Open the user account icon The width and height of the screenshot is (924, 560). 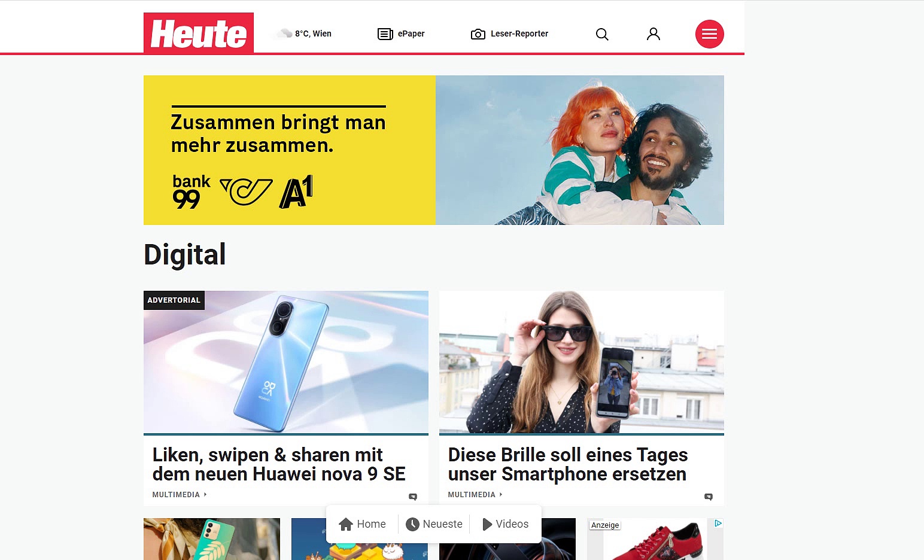click(x=654, y=34)
